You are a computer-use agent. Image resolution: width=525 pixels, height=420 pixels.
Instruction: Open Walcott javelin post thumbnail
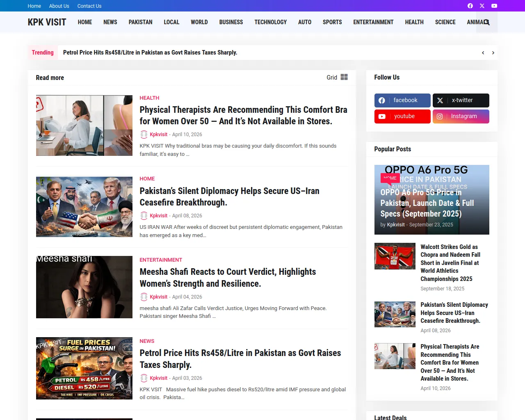point(395,256)
